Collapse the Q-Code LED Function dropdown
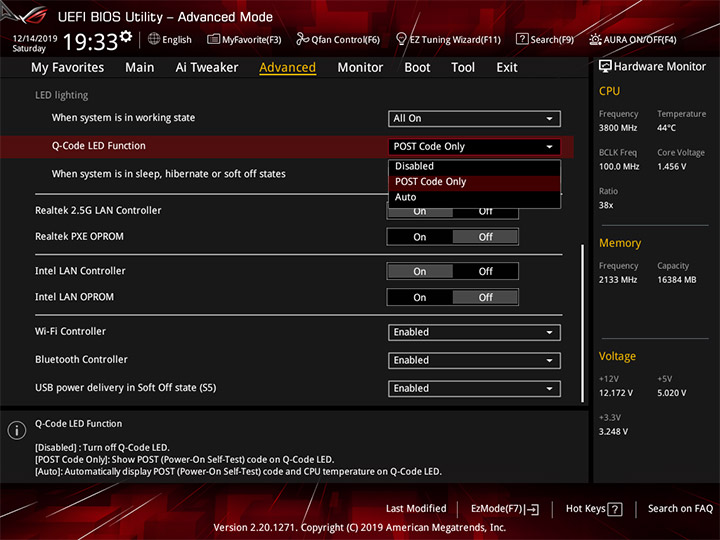This screenshot has width=720, height=540. [x=474, y=146]
